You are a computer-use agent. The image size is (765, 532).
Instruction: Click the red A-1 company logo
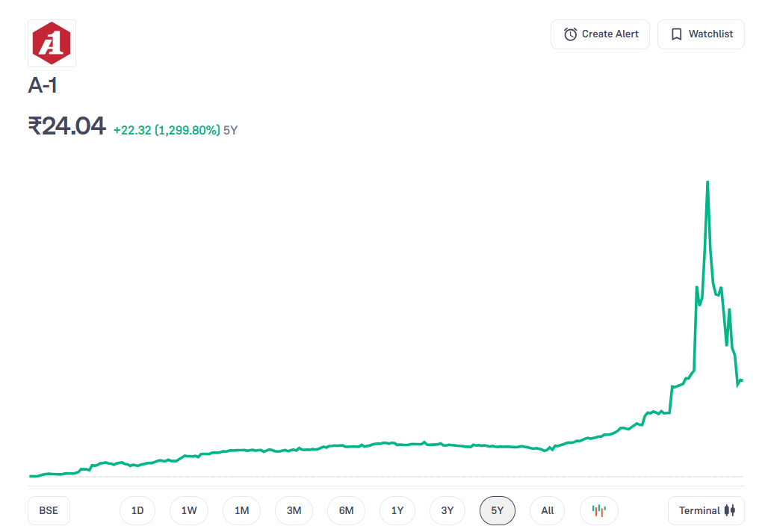coord(52,43)
